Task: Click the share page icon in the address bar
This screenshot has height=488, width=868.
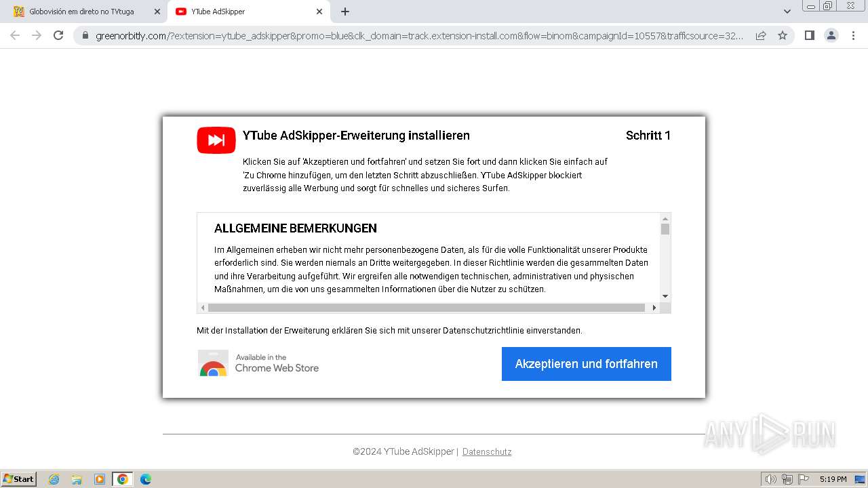Action: pos(761,35)
